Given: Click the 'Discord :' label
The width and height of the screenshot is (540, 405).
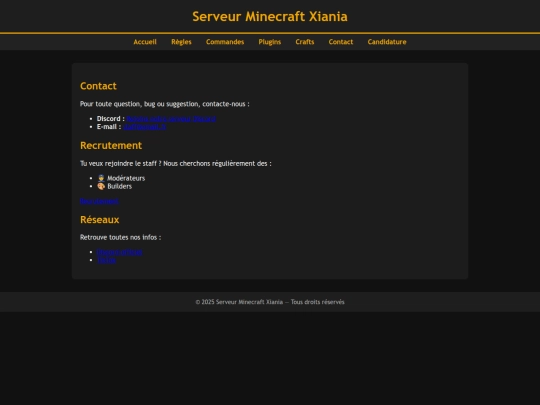Looking at the screenshot, I should pyautogui.click(x=111, y=118).
